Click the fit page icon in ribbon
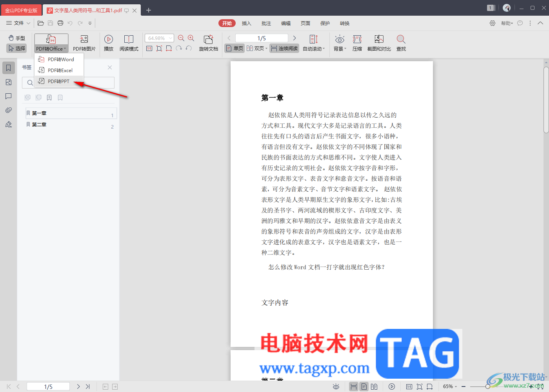 [x=159, y=48]
